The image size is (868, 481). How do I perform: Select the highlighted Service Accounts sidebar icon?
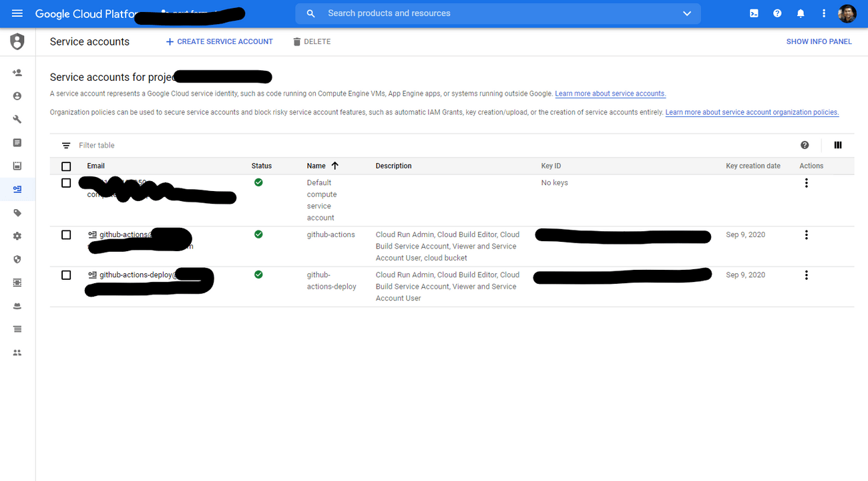point(17,190)
